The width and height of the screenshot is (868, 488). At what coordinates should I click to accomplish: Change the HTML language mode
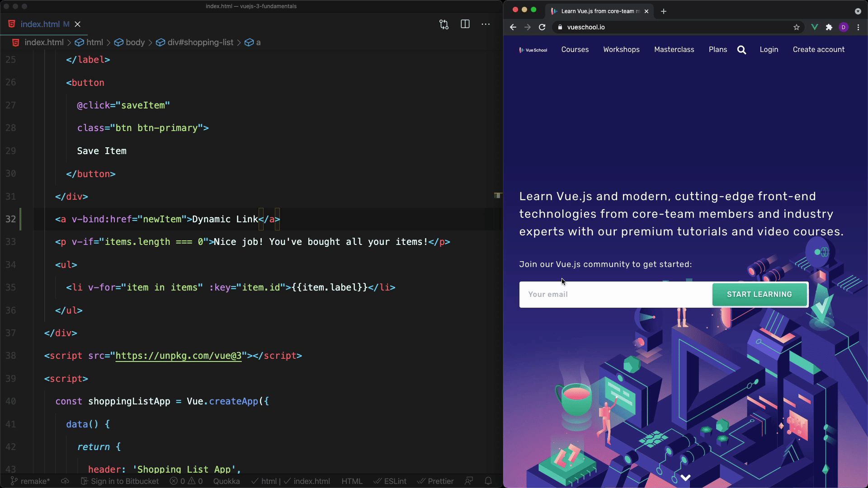(x=352, y=481)
